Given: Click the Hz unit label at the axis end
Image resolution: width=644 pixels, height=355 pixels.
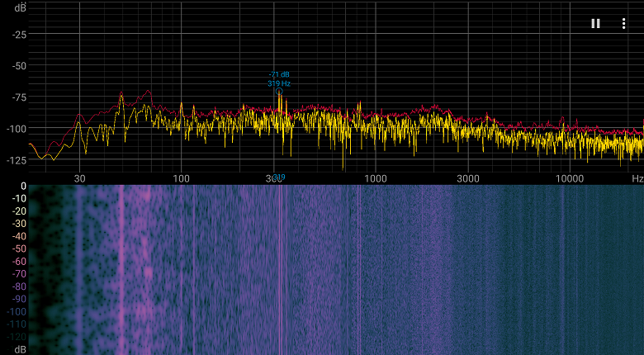Looking at the screenshot, I should tap(637, 178).
